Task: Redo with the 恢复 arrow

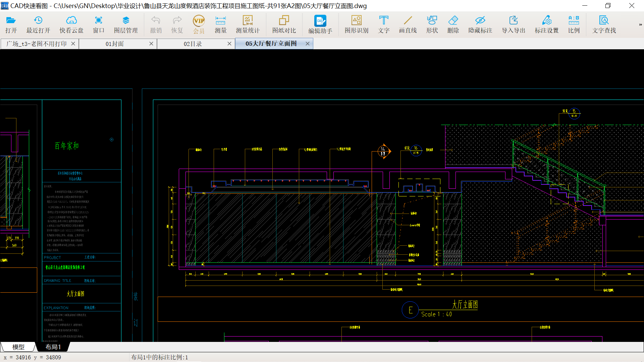Action: click(x=177, y=24)
